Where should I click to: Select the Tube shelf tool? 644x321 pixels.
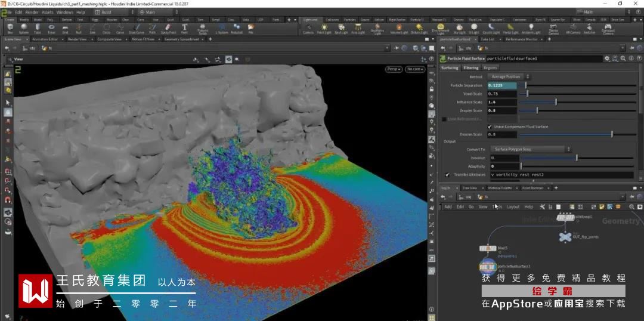coord(38,29)
